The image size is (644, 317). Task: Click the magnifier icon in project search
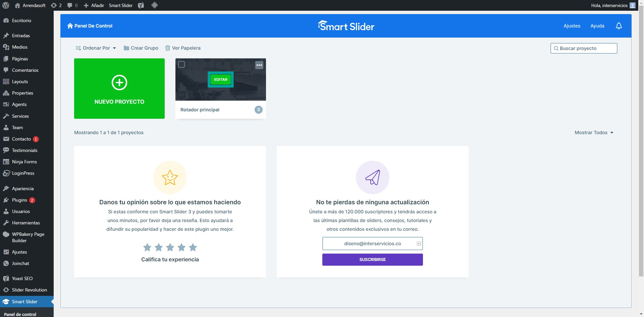(x=556, y=48)
